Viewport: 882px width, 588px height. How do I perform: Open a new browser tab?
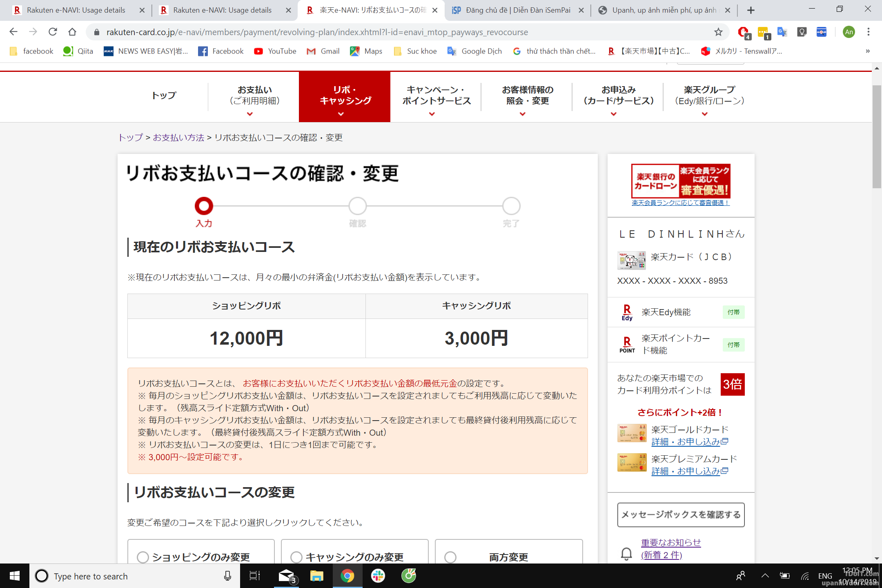pyautogui.click(x=751, y=10)
